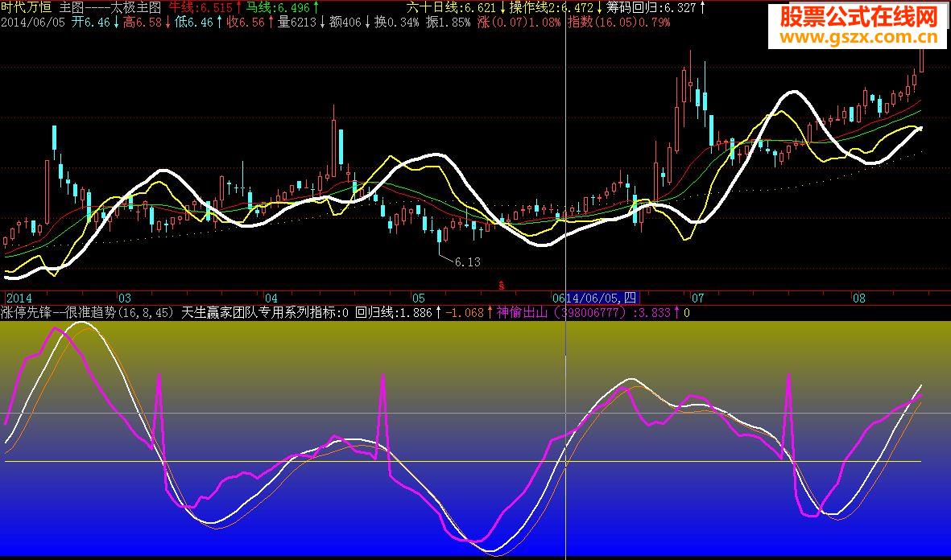Click the down arrow after 开 6.46
The height and width of the screenshot is (560, 951).
[x=117, y=23]
